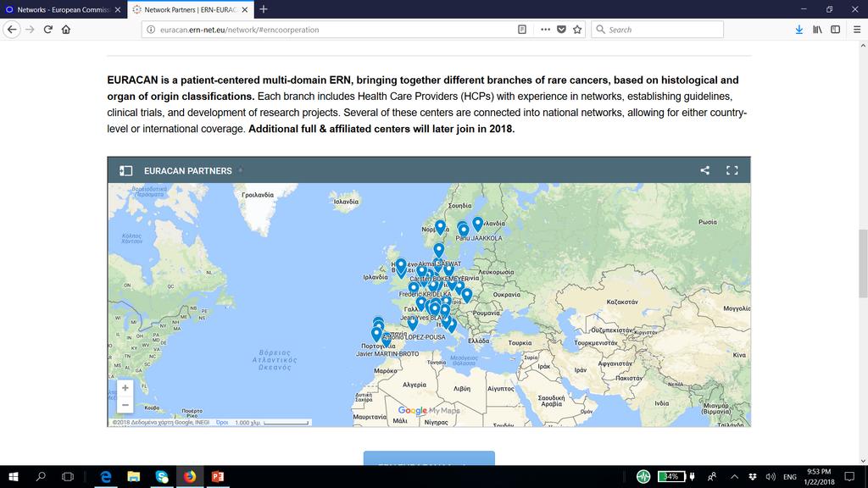
Task: Click the Firefox taskbar icon
Action: click(x=189, y=476)
